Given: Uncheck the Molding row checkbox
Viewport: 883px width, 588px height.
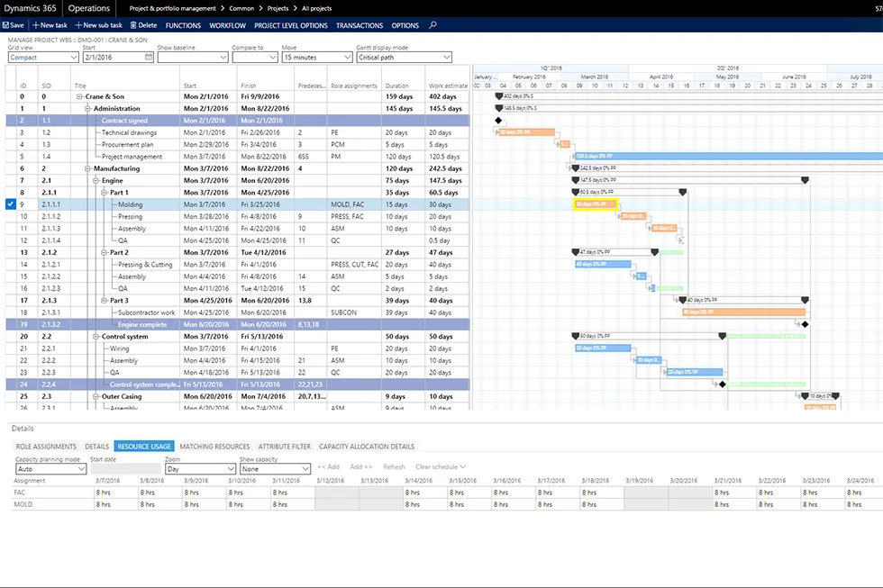Looking at the screenshot, I should (x=10, y=204).
